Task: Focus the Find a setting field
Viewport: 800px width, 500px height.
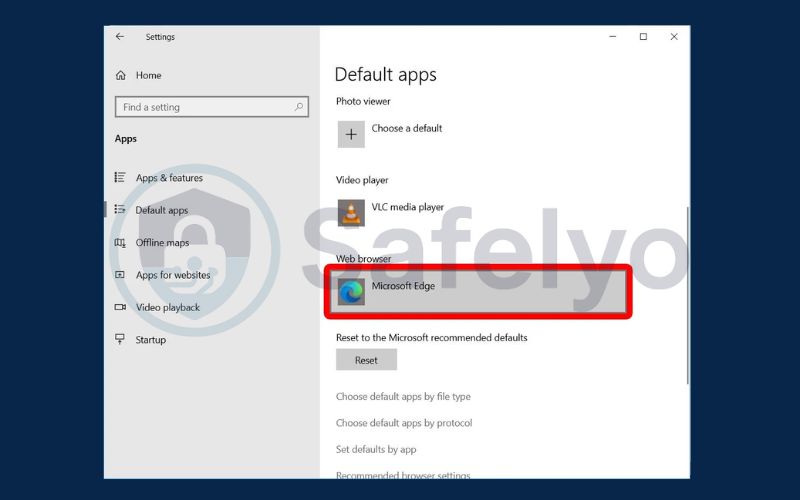Action: click(212, 107)
